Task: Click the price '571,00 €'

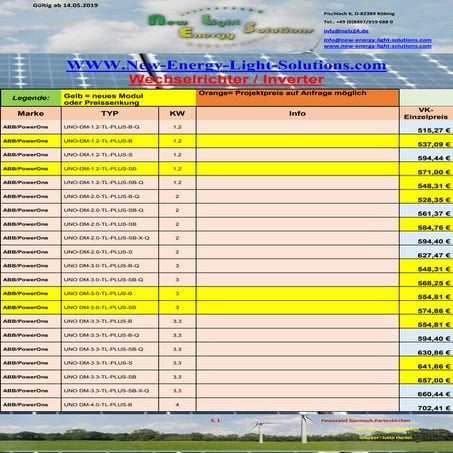Action: coord(434,172)
